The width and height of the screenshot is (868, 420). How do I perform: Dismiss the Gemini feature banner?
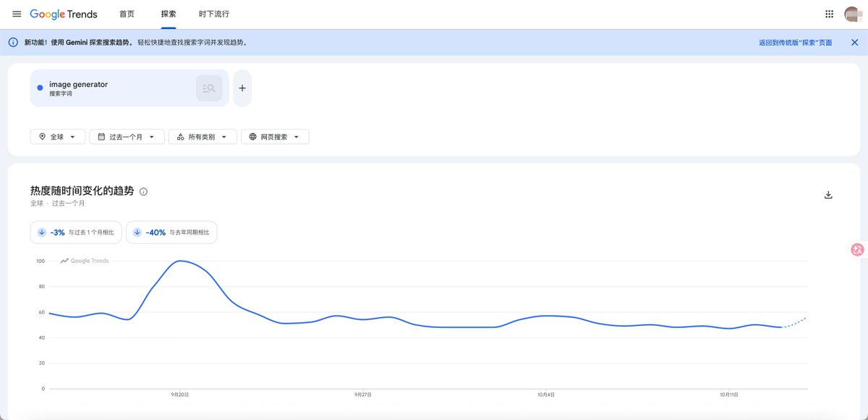click(x=855, y=43)
